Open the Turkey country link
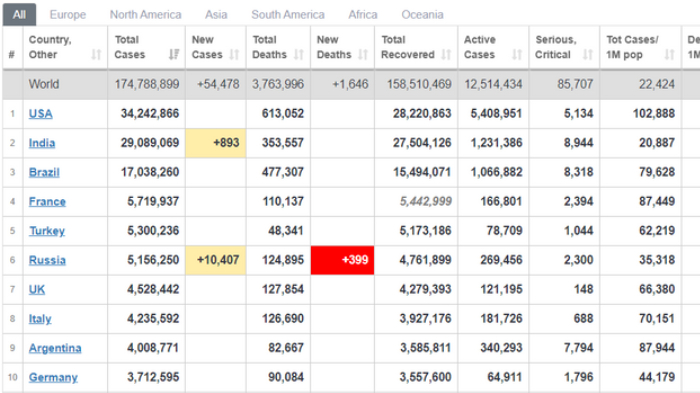 click(x=47, y=231)
